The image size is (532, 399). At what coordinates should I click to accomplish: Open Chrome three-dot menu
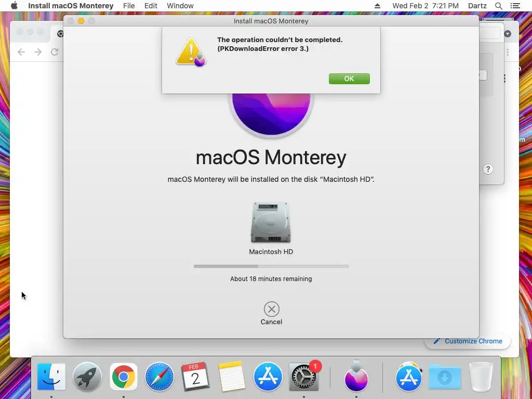coord(508,52)
